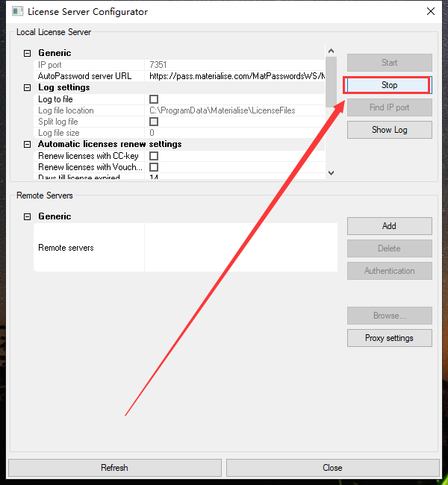This screenshot has width=448, height=485.
Task: Open Proxy settings
Action: click(389, 338)
